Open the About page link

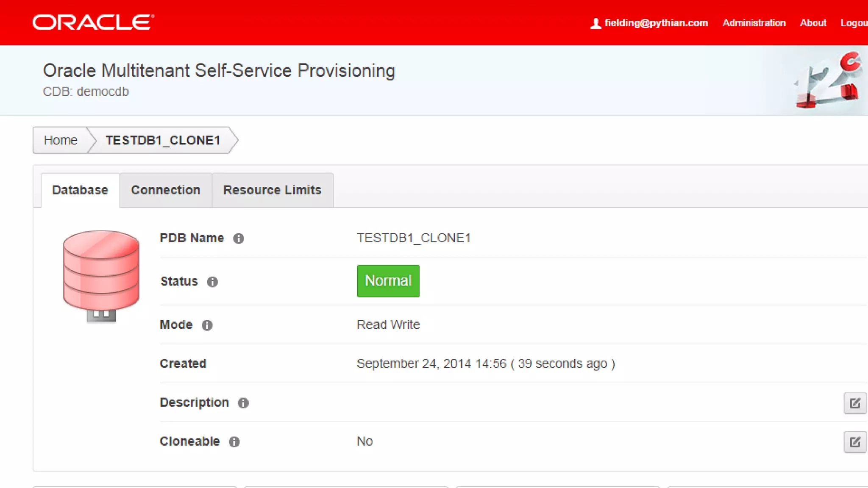pyautogui.click(x=813, y=23)
